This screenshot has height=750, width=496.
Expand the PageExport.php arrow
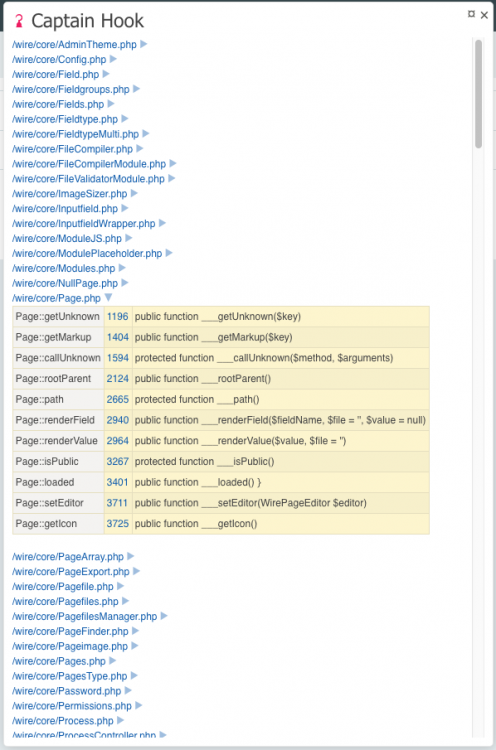(137, 571)
